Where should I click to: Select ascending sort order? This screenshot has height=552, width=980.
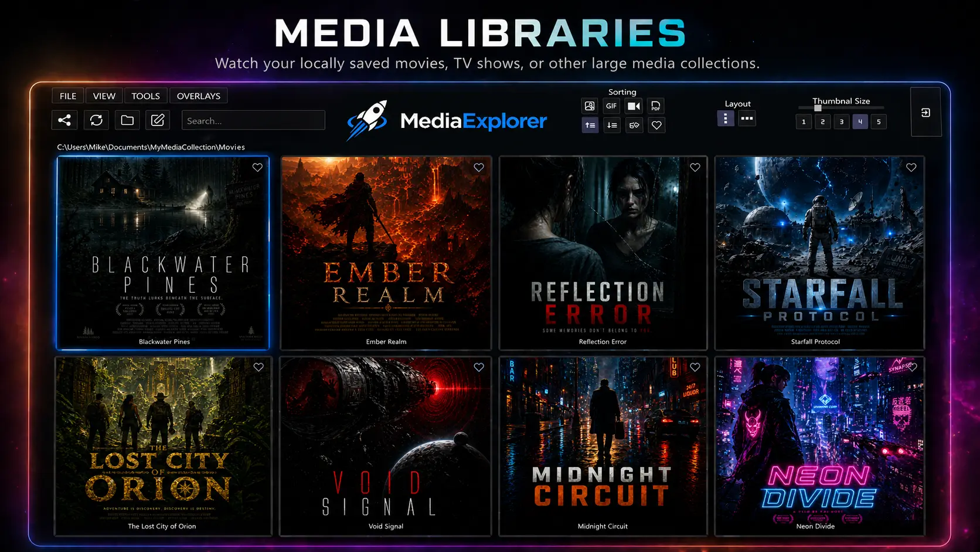click(590, 125)
